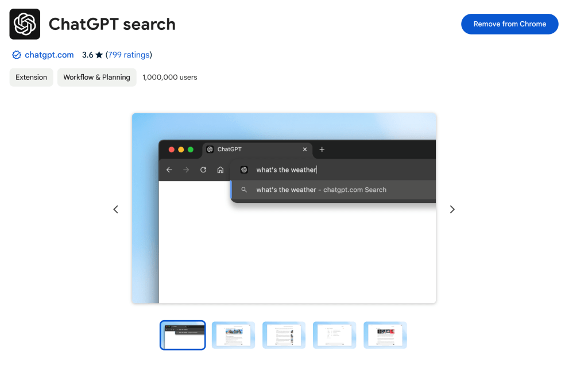The width and height of the screenshot is (588, 369).
Task: Click the ChatGPT logo icon beside the title
Action: click(25, 24)
